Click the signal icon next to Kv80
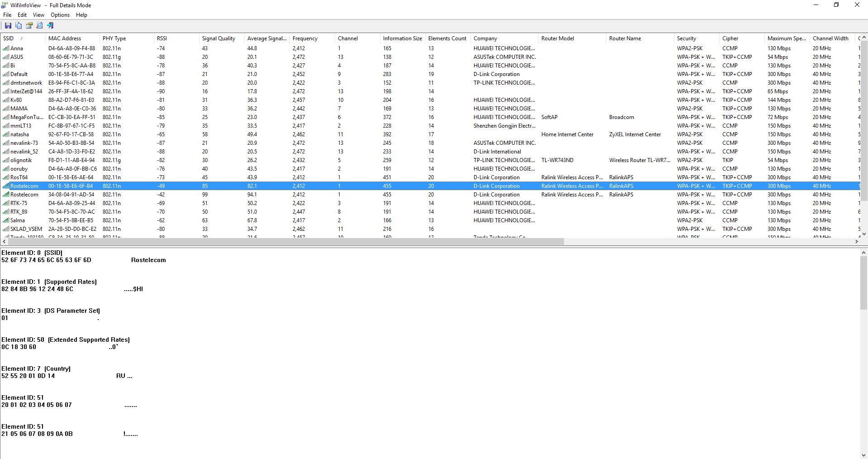The image size is (868, 459). point(6,100)
